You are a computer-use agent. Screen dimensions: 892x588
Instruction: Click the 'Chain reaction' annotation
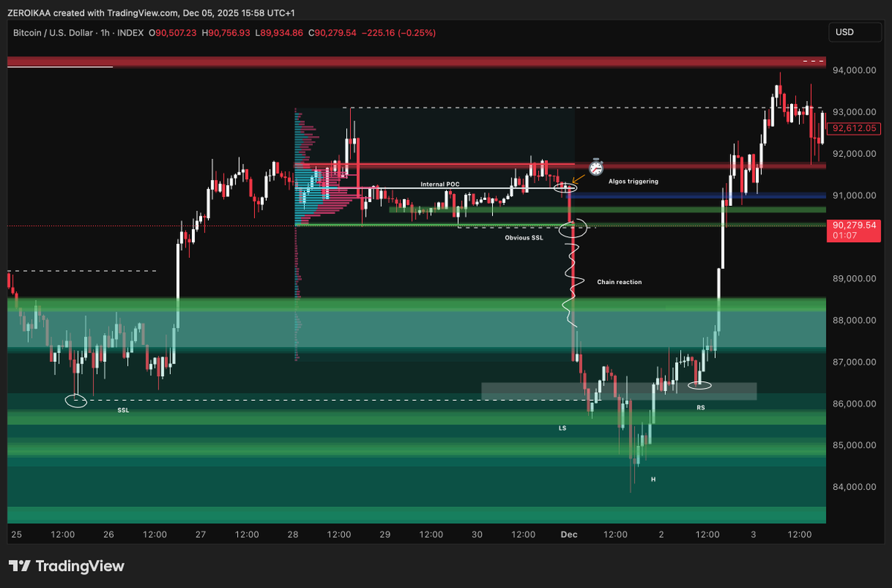point(619,282)
